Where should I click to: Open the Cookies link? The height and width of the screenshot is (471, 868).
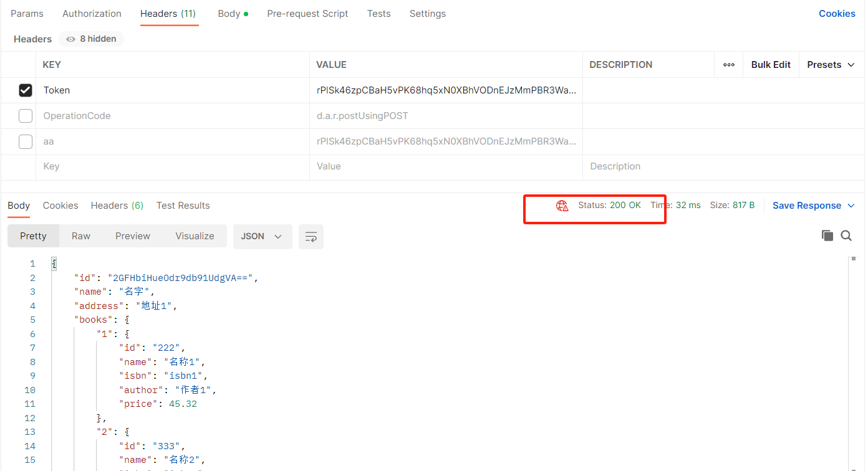point(837,14)
